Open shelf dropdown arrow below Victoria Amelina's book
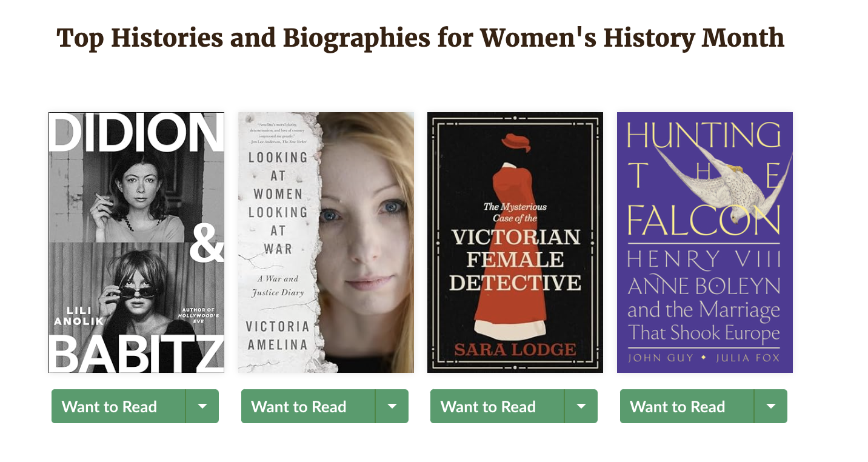 click(392, 406)
